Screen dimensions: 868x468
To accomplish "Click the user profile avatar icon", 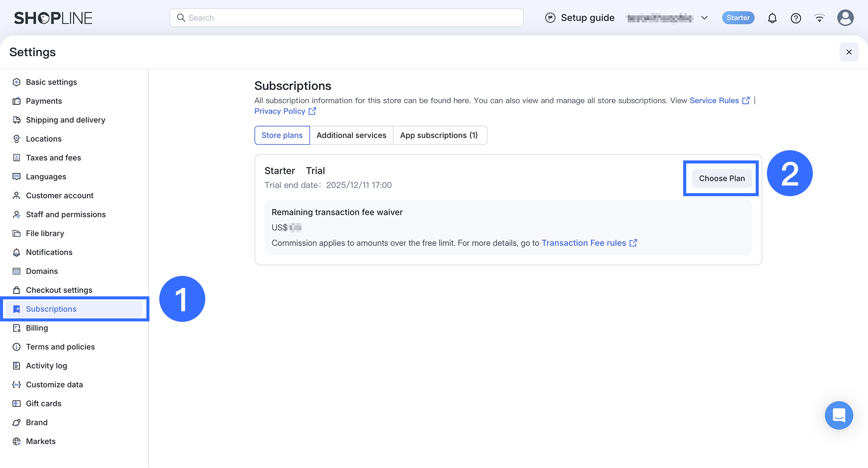I will click(x=845, y=18).
